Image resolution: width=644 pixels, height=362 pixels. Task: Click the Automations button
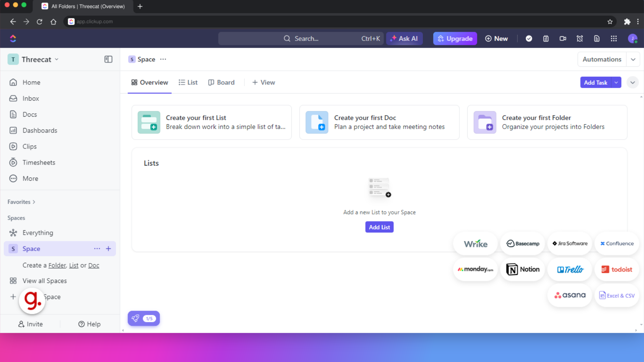click(x=602, y=59)
